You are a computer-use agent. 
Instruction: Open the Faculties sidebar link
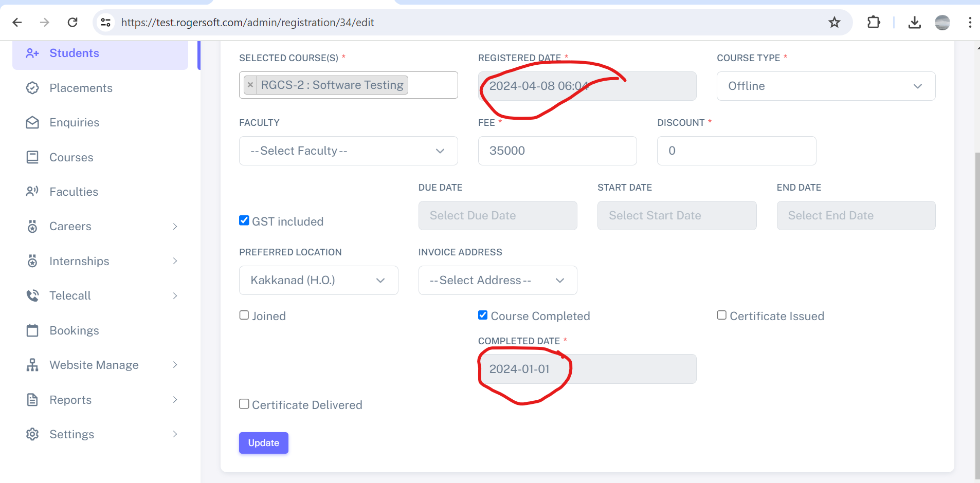click(74, 192)
